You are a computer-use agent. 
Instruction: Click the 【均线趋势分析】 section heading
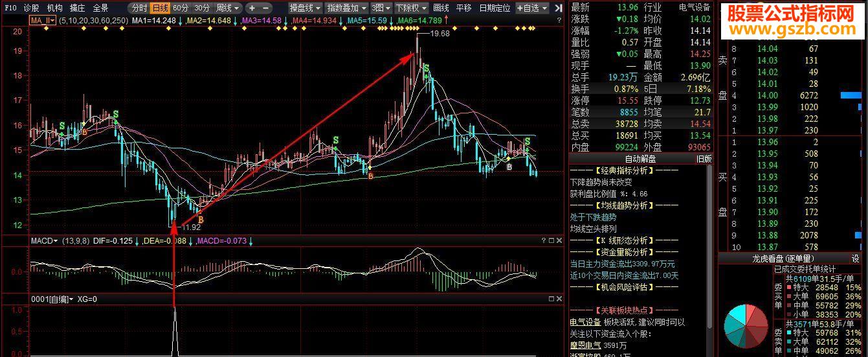point(623,205)
